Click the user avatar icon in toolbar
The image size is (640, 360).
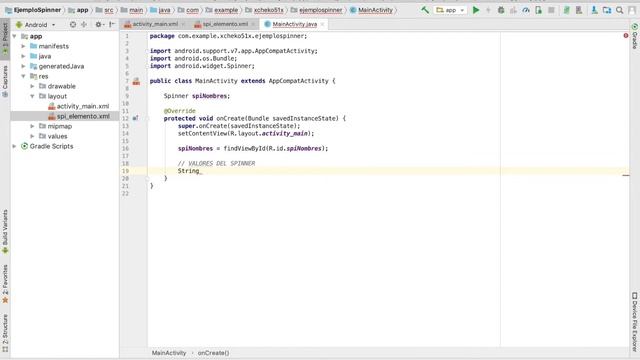(x=632, y=10)
